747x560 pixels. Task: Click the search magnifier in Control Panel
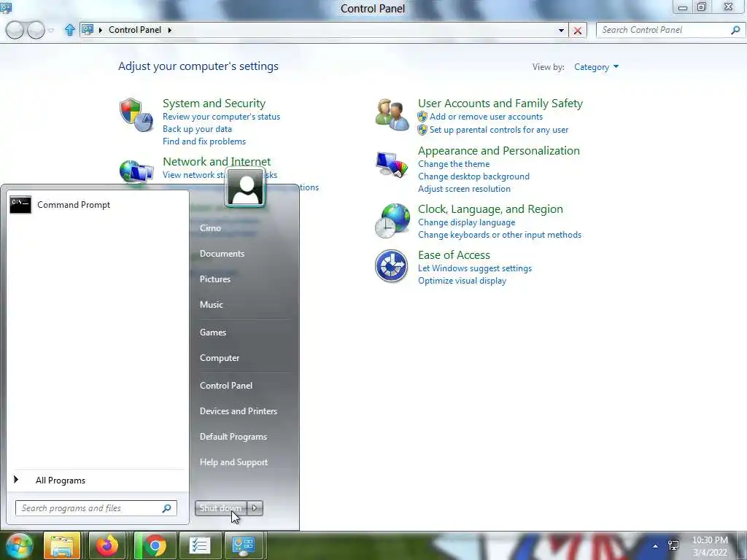tap(735, 30)
